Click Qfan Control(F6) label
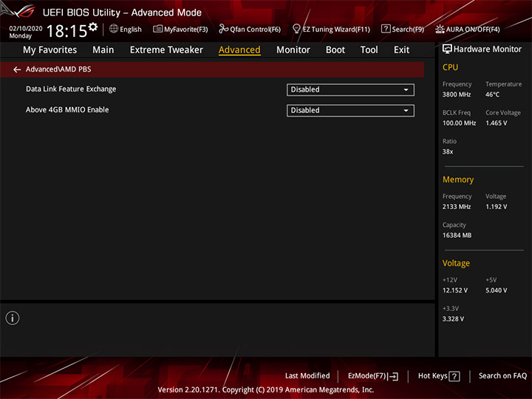The width and height of the screenshot is (532, 399). point(255,30)
